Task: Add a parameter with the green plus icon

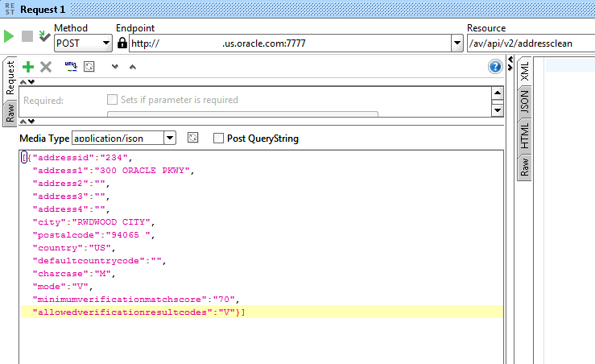Action: tap(28, 67)
